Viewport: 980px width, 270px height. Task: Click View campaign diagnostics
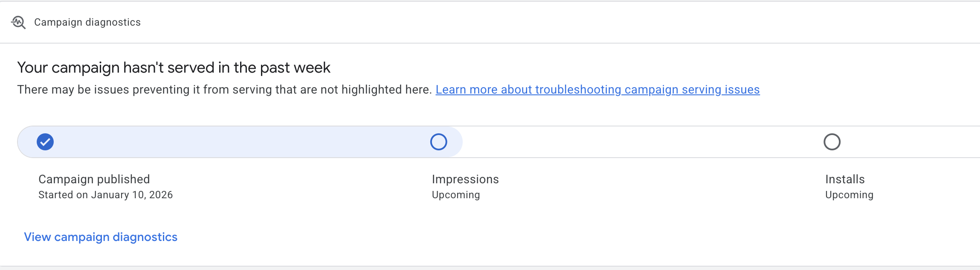coord(101,237)
